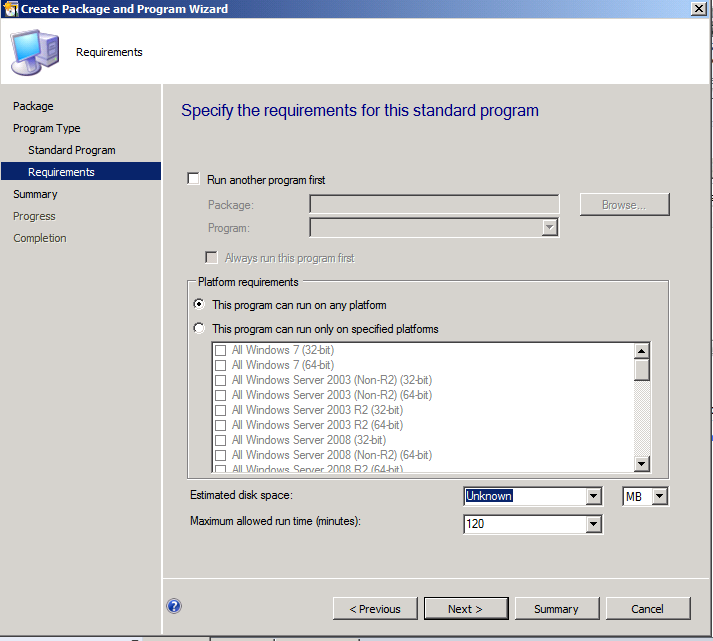Go to the Package wizard step
The height and width of the screenshot is (641, 713).
click(x=33, y=106)
